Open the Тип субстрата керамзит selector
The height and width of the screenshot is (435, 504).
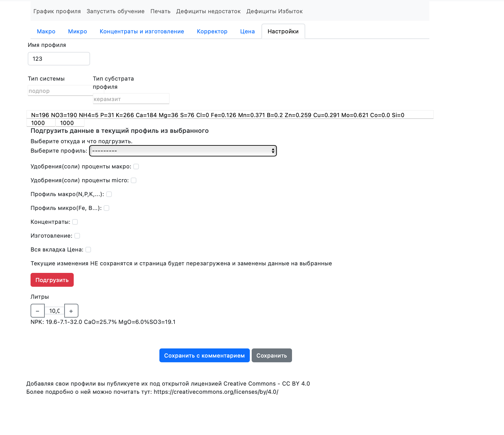131,99
